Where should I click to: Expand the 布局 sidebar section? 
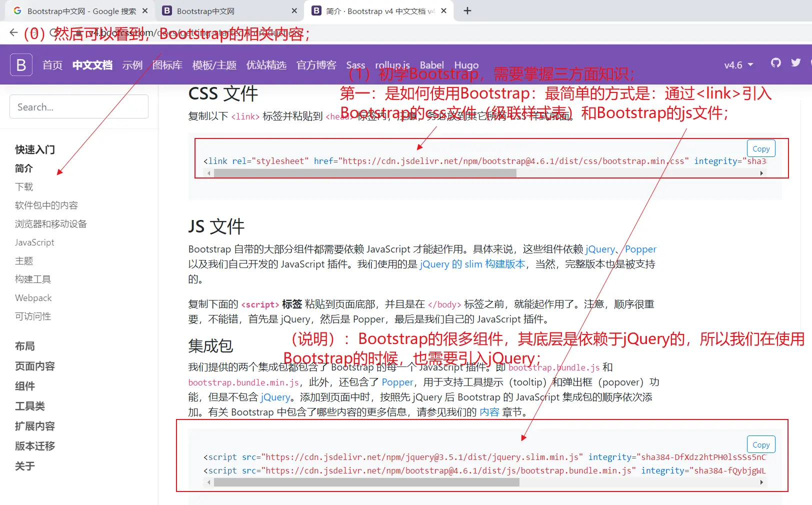coord(25,346)
